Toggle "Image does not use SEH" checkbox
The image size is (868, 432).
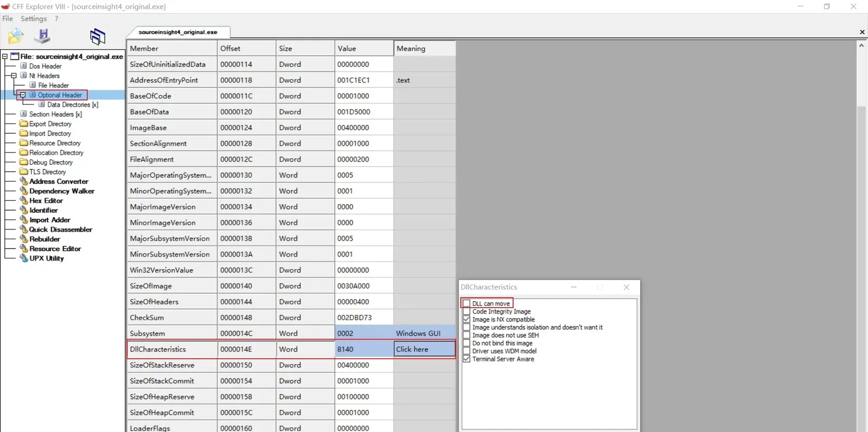(467, 335)
